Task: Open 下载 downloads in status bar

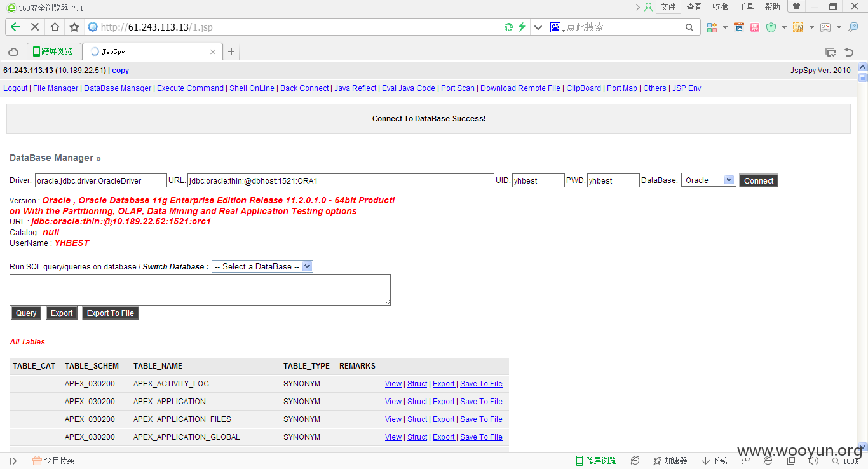Action: coord(714,461)
